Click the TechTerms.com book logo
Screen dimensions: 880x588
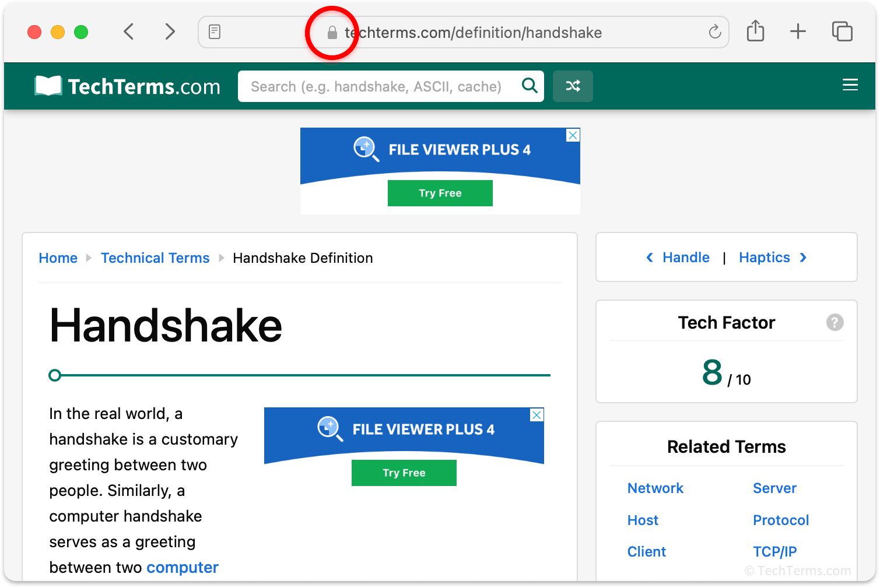pyautogui.click(x=48, y=85)
